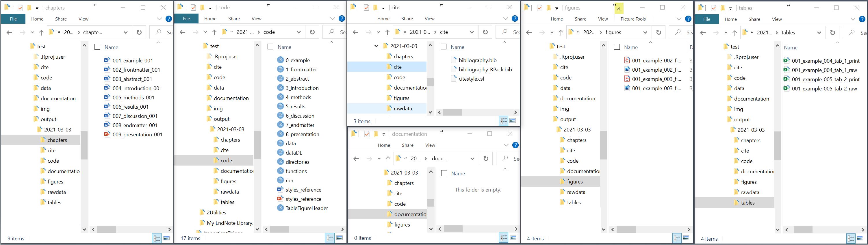Image resolution: width=868 pixels, height=245 pixels.
Task: Go up one level in code window
Action: (214, 32)
